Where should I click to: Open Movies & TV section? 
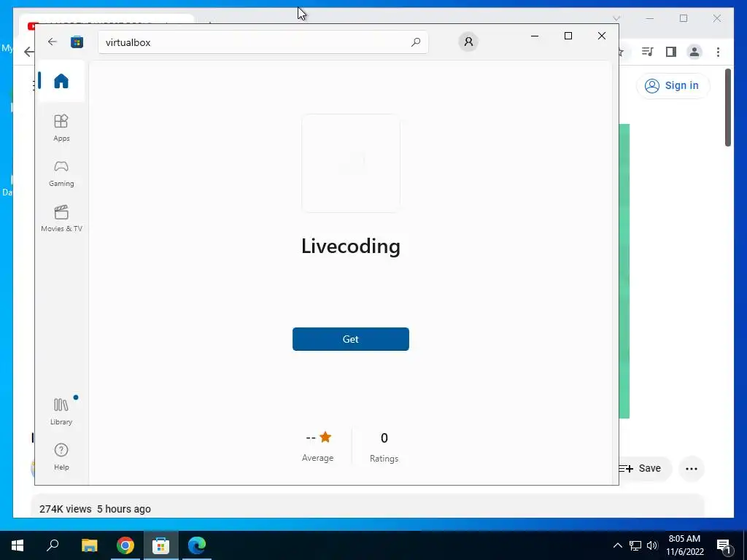click(x=61, y=218)
